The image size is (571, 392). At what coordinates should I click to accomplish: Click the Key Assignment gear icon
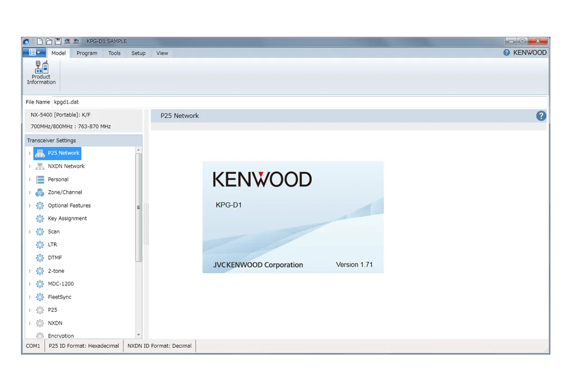coord(40,218)
